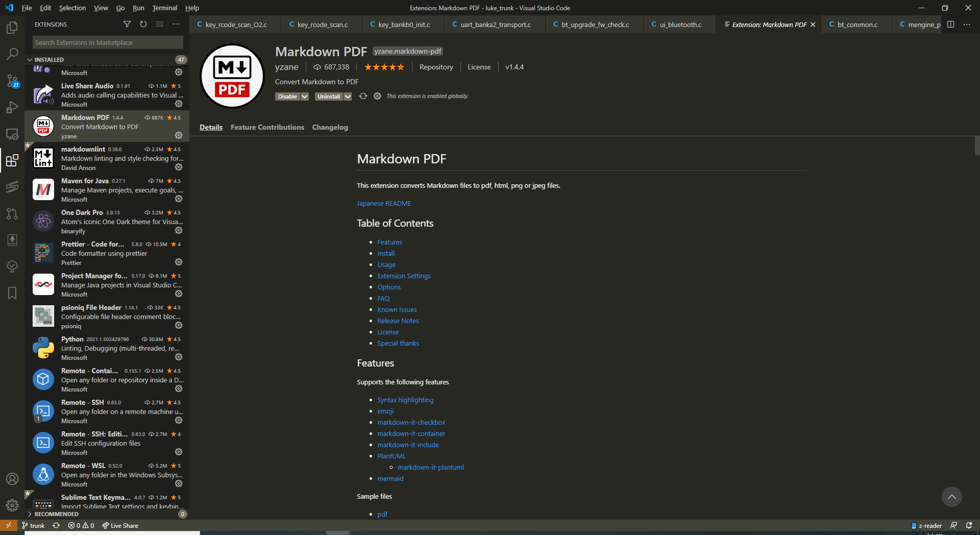
Task: Open the Uninstall dropdown arrow
Action: (348, 96)
